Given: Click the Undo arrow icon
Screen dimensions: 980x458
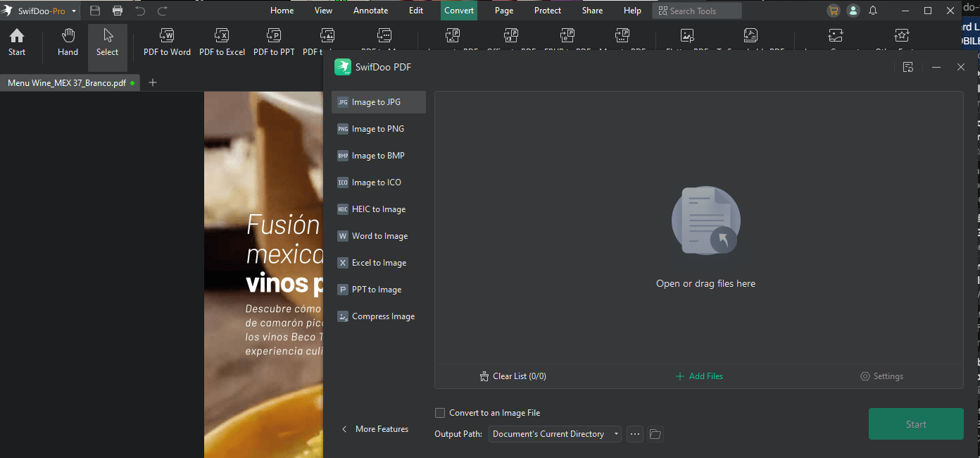Looking at the screenshot, I should point(140,11).
